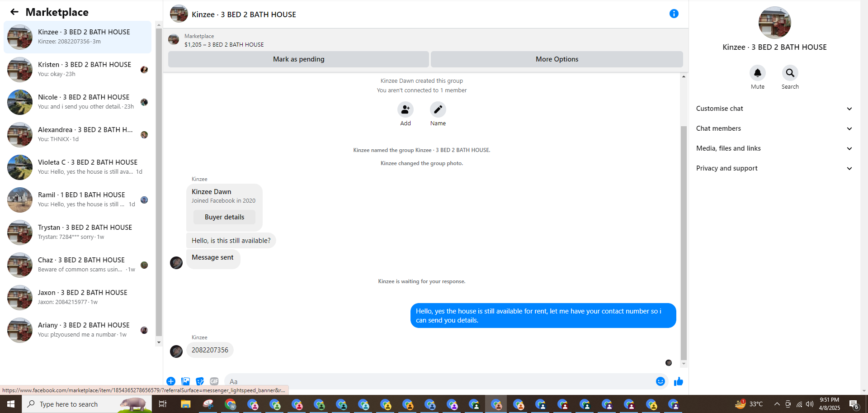Mark the listing as pending

pyautogui.click(x=298, y=59)
